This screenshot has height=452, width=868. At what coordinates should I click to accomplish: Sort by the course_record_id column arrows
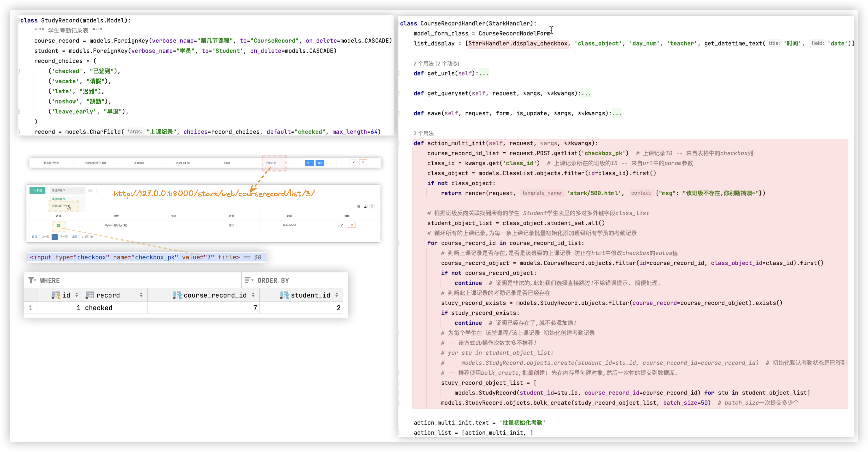click(253, 295)
